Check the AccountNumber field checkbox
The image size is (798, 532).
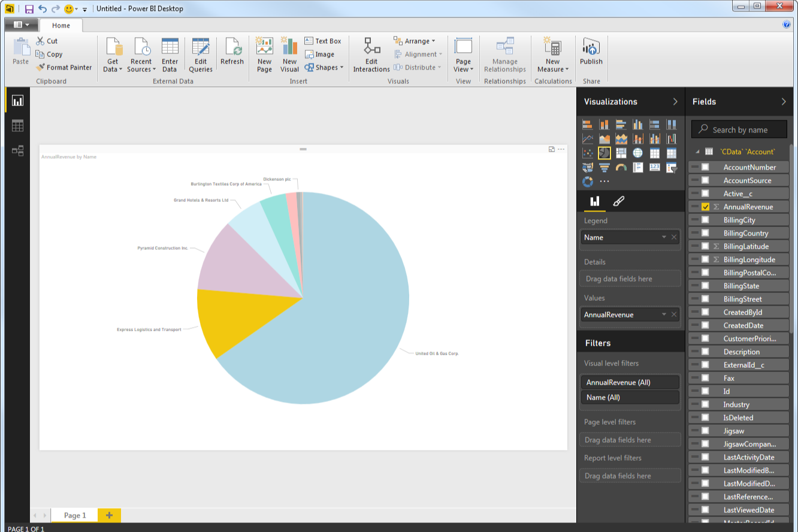[705, 167]
